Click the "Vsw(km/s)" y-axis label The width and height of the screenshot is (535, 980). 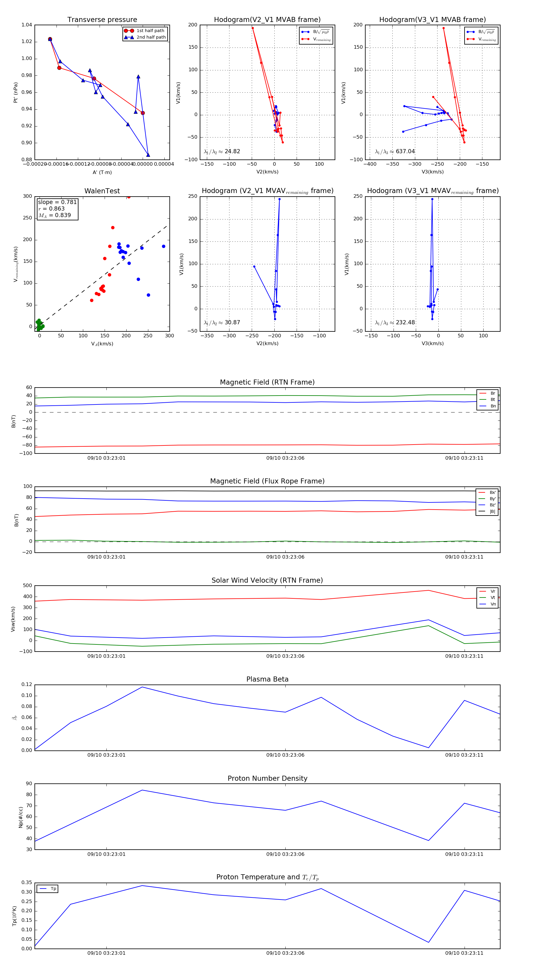point(13,619)
